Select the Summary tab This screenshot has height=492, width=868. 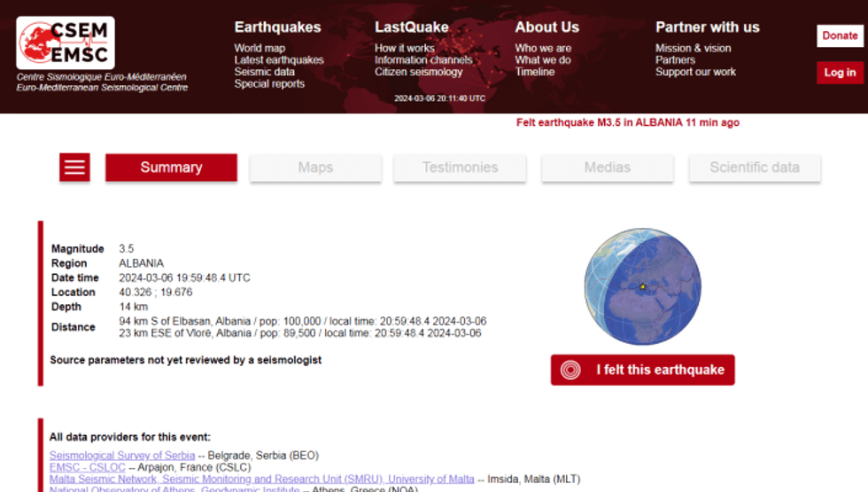tap(171, 168)
